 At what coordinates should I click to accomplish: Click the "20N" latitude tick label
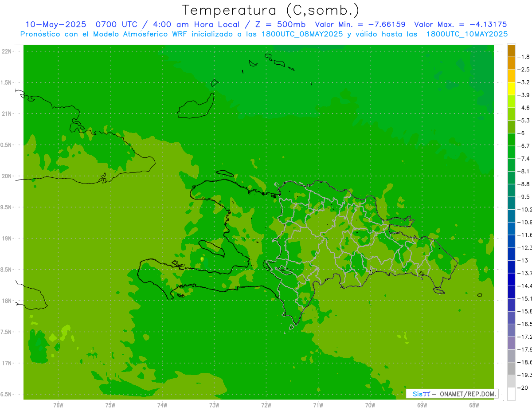click(x=8, y=176)
